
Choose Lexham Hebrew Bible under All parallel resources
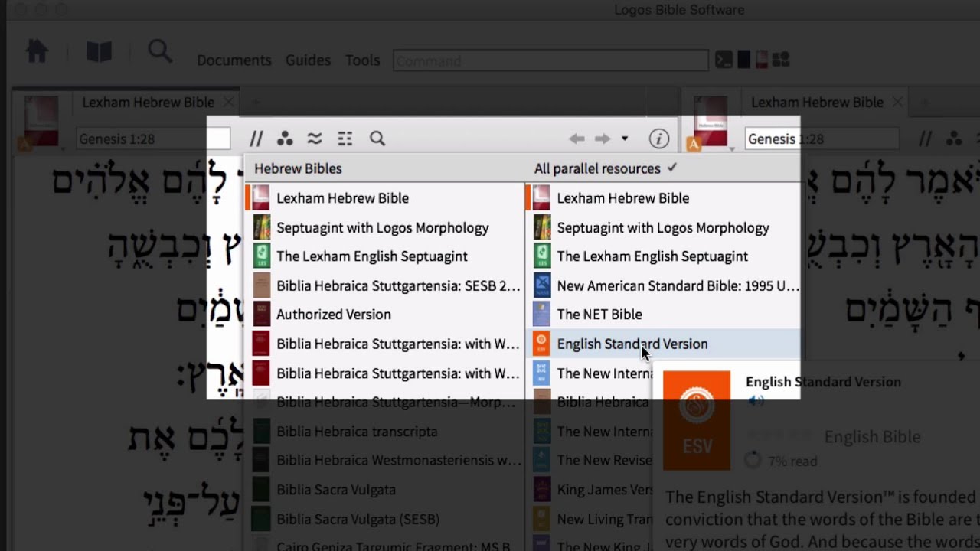coord(663,198)
